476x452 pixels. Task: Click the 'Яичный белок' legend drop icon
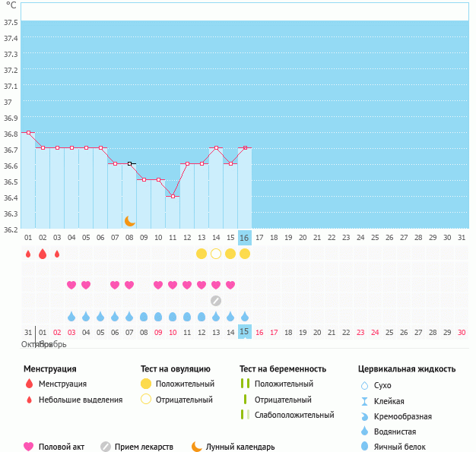coord(366,447)
